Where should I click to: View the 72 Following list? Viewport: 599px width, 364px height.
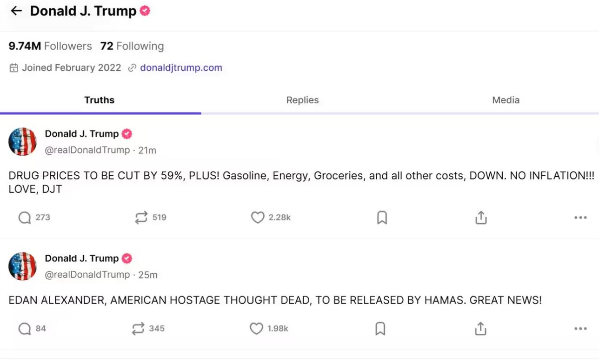(x=132, y=46)
